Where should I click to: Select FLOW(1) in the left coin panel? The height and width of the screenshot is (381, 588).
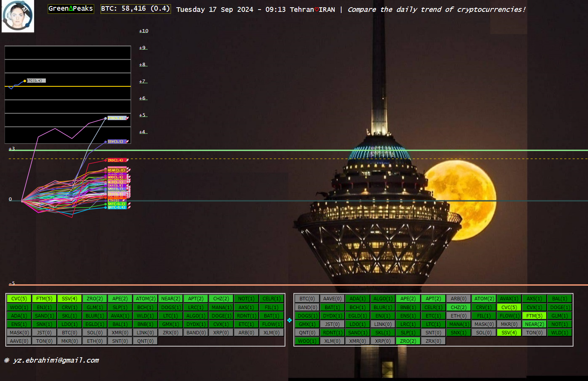point(272,324)
